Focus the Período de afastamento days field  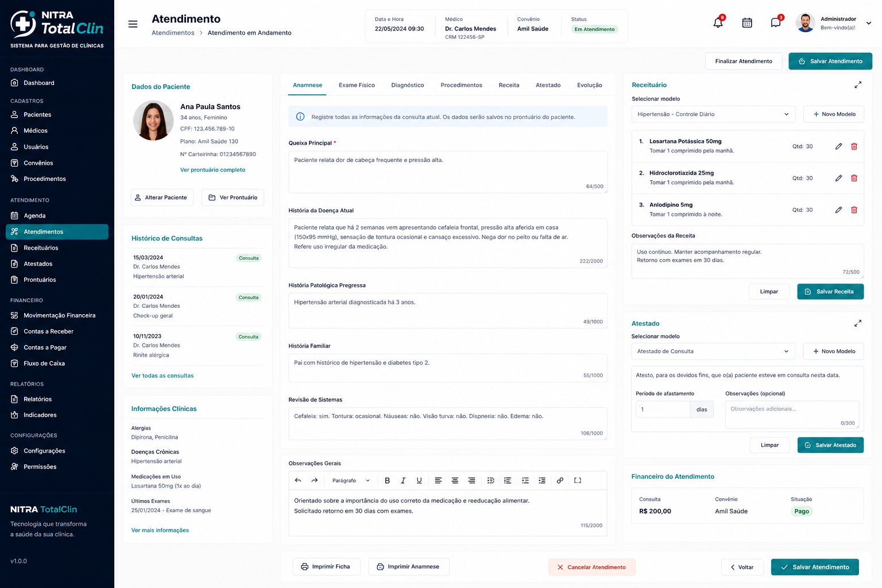pos(663,409)
